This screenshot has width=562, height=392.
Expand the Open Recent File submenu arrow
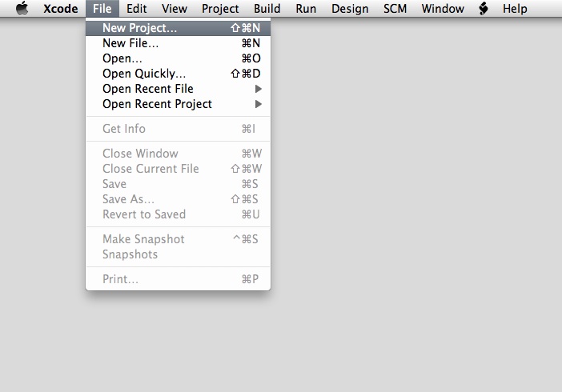pyautogui.click(x=259, y=89)
